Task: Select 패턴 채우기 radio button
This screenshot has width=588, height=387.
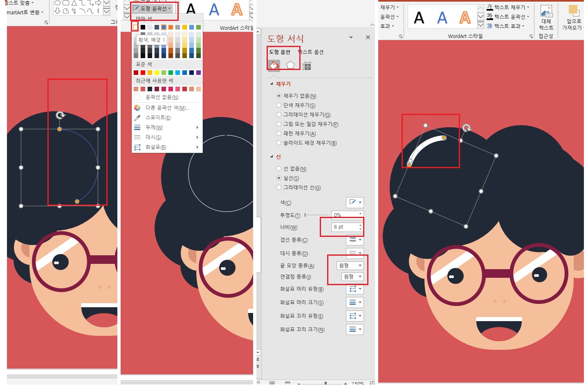Action: click(x=279, y=133)
